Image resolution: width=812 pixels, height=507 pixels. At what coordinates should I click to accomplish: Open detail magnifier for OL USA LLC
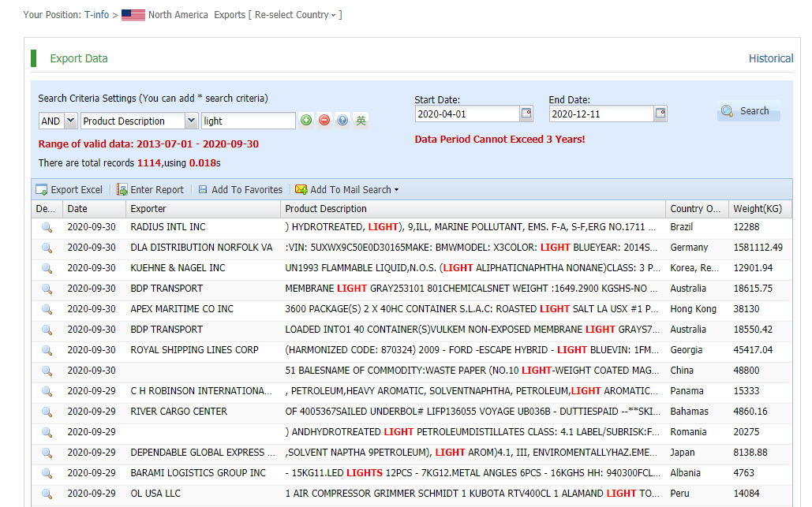tap(47, 494)
